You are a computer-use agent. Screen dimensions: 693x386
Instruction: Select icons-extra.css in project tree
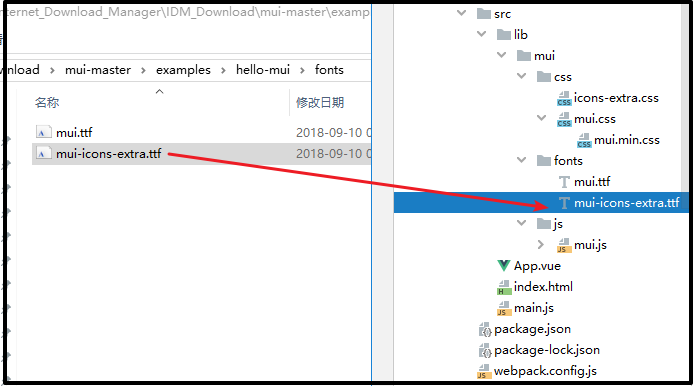point(616,98)
